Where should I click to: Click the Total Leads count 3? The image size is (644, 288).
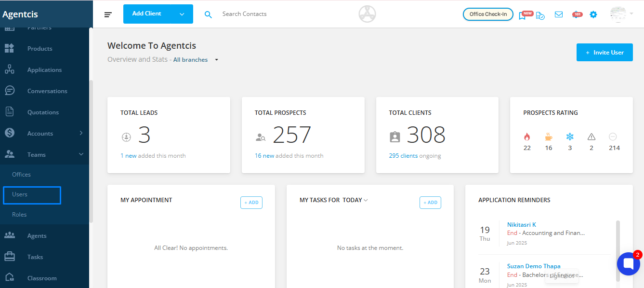[145, 135]
